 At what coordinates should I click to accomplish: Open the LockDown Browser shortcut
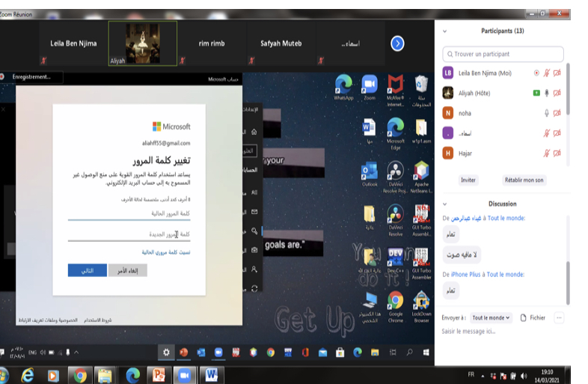pos(421,302)
